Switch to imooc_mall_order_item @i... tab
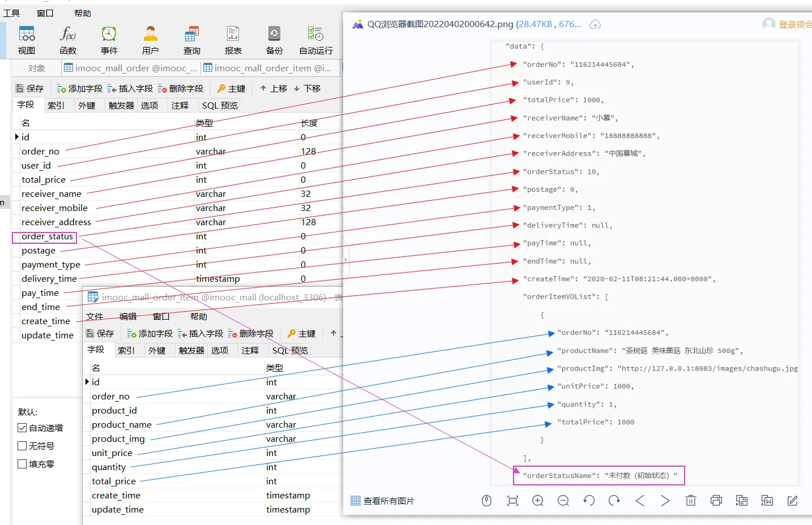Image resolution: width=812 pixels, height=525 pixels. [x=270, y=68]
